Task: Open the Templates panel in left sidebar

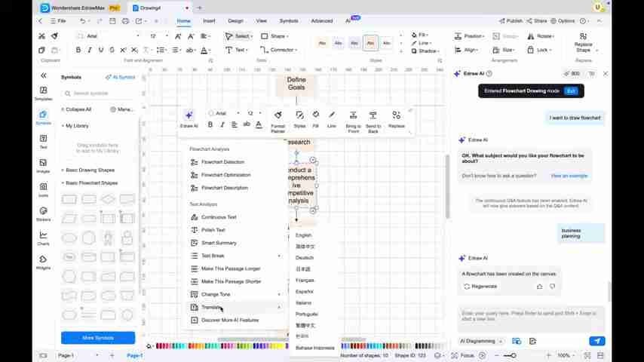Action: [43, 93]
